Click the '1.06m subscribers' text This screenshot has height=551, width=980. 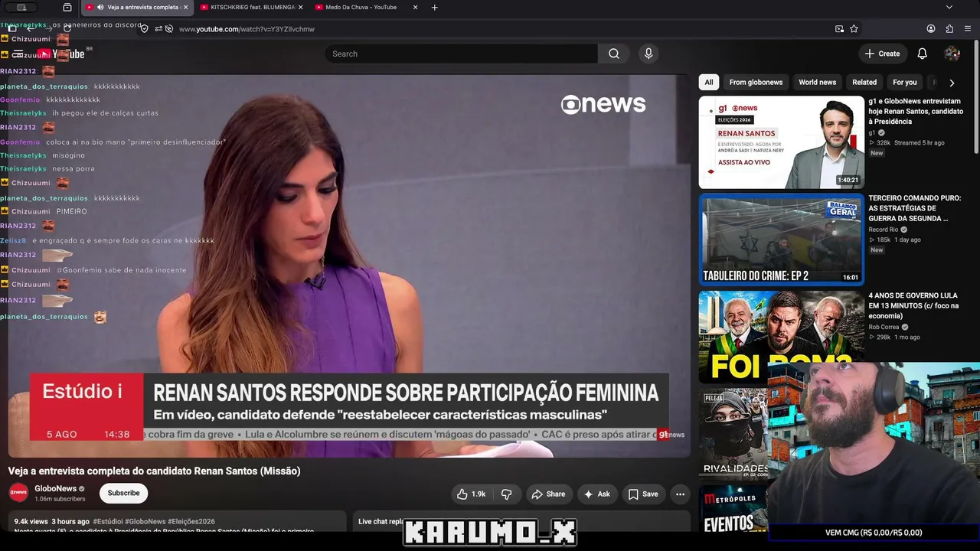coord(60,499)
